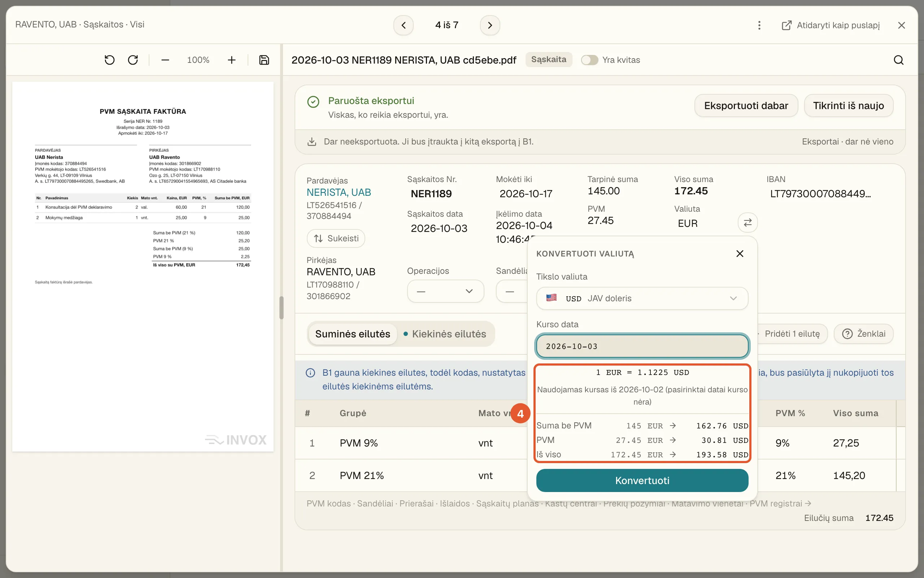Viewport: 924px width, 578px height.
Task: Click the Sąskaitos Nr. NER1189 field
Action: (x=431, y=194)
